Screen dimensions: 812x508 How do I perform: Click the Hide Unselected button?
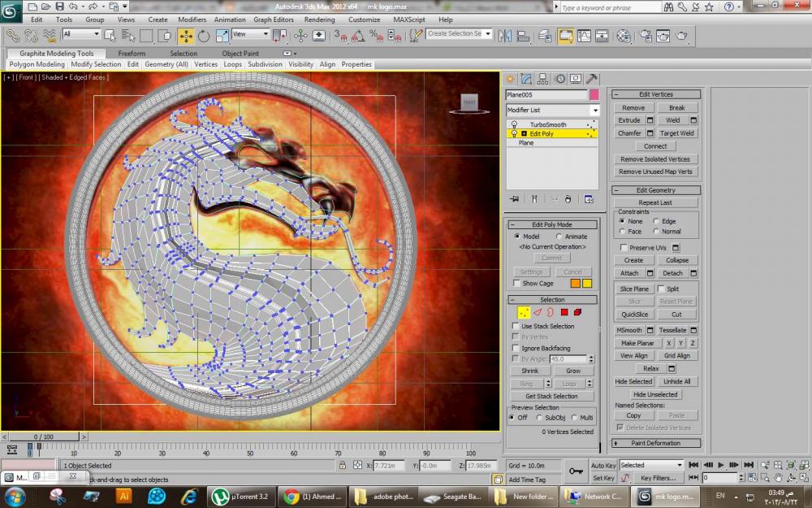coord(655,394)
